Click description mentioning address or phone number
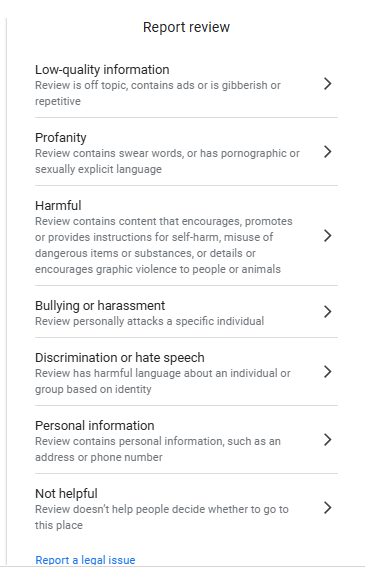 click(158, 449)
